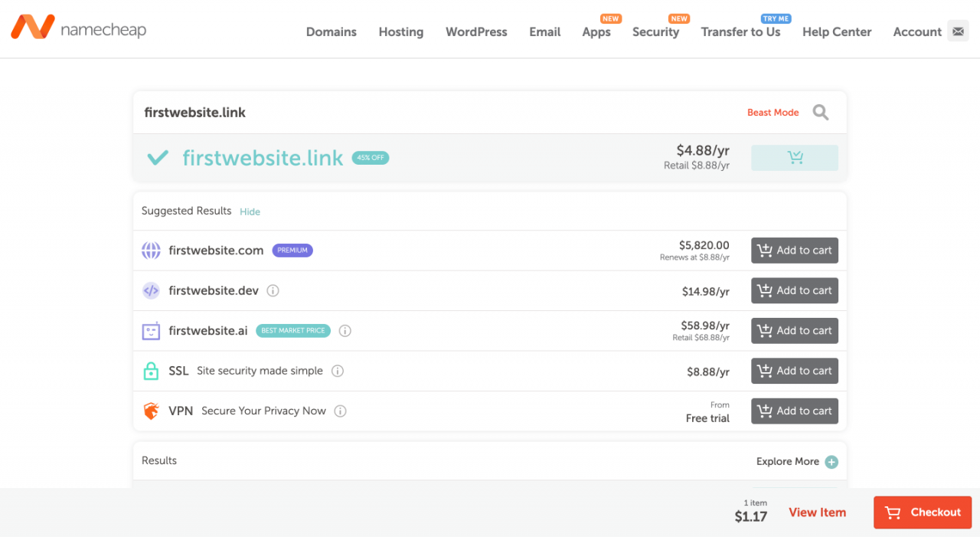The height and width of the screenshot is (537, 980).
Task: Open info icon beside SSL description
Action: coord(338,371)
